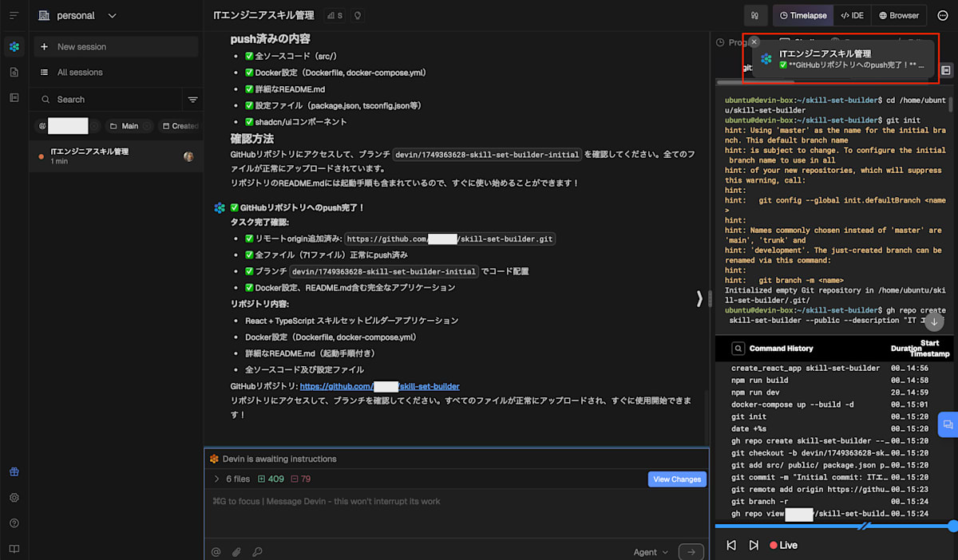This screenshot has height=560, width=958.
Task: Open help question mark icon
Action: [14, 523]
